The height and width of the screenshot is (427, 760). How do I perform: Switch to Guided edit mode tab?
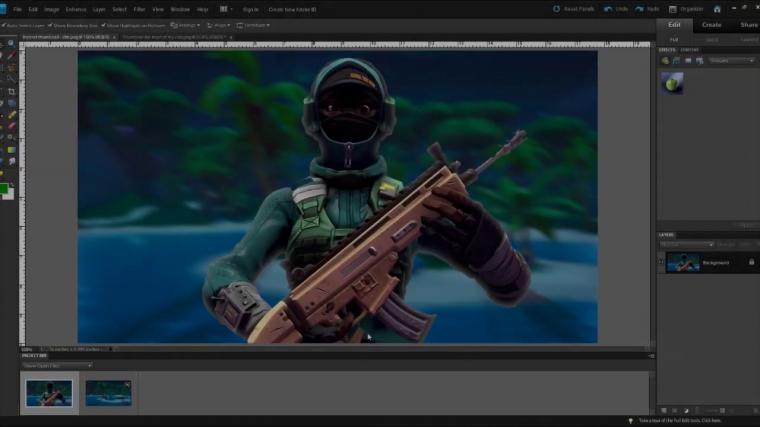pos(749,40)
